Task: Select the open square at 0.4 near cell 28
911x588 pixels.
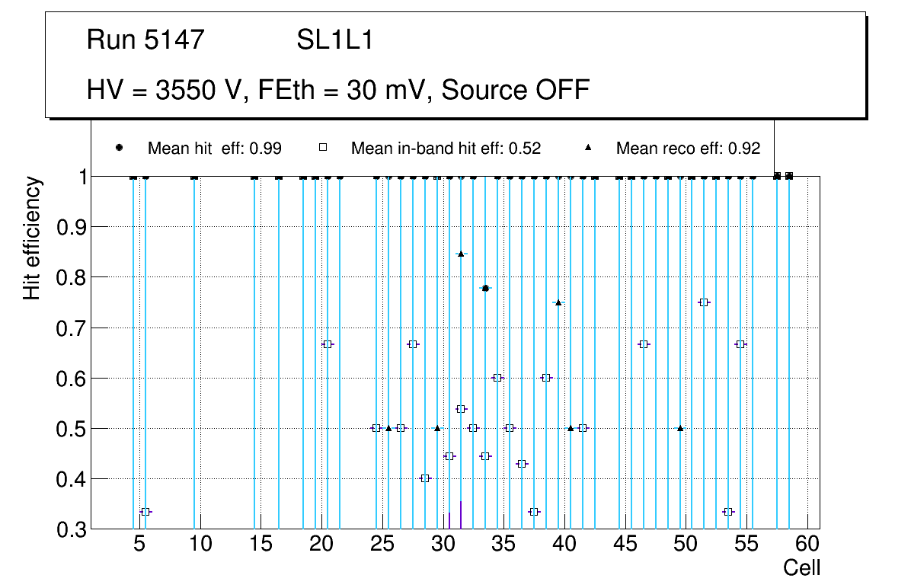Action: tap(425, 478)
